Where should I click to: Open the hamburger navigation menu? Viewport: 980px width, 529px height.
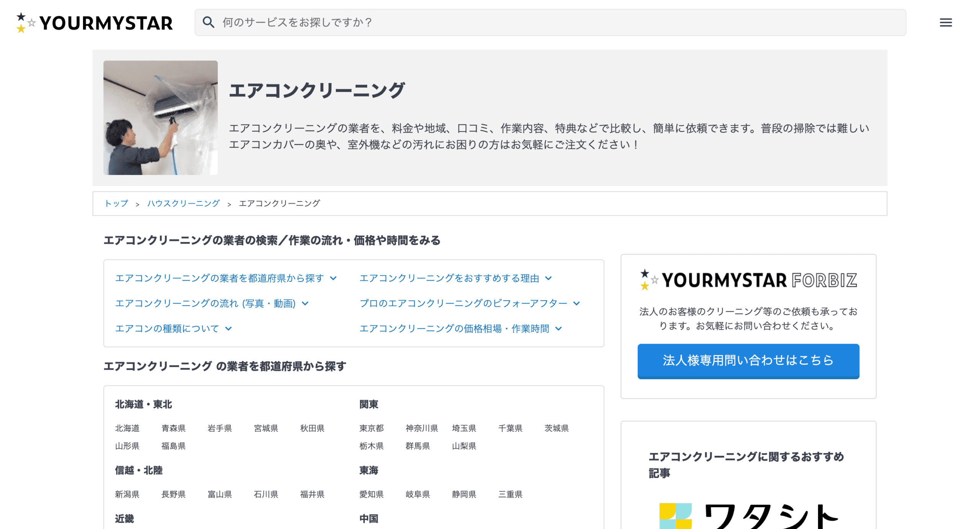(946, 23)
